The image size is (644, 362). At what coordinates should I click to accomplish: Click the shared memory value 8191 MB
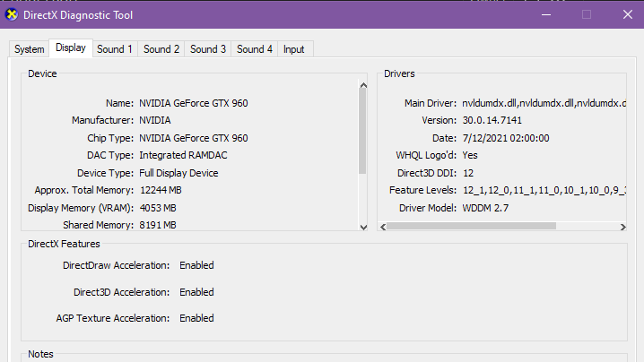tap(158, 225)
